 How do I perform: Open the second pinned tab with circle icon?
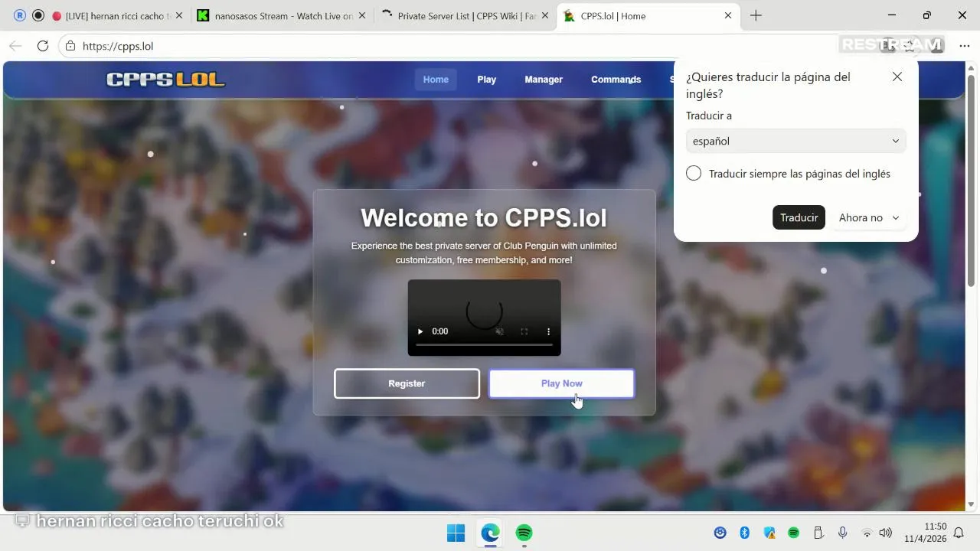(x=38, y=15)
